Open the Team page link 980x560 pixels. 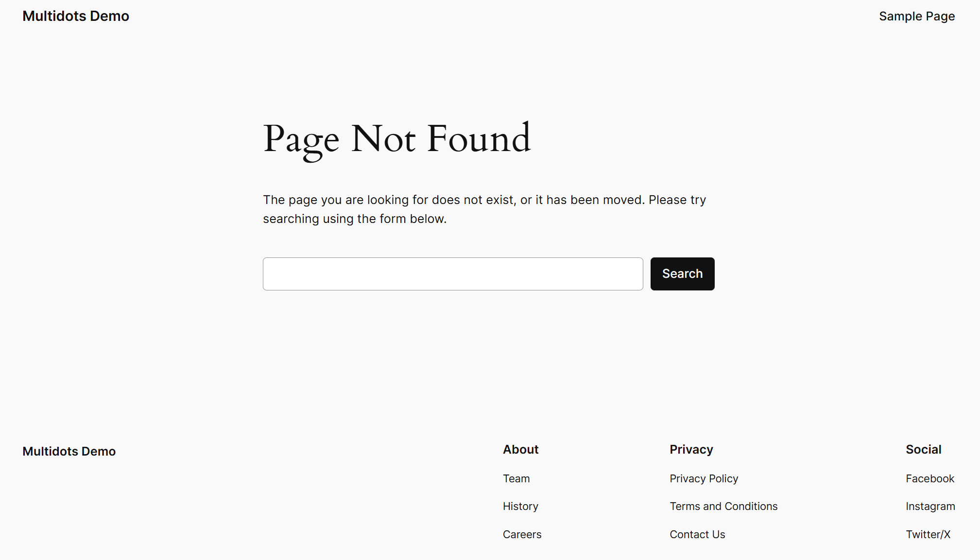[516, 478]
